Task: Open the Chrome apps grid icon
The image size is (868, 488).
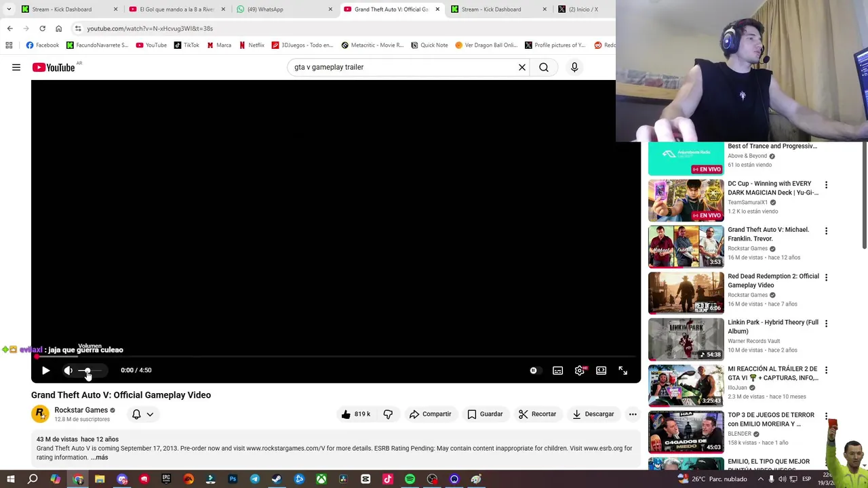Action: click(9, 45)
